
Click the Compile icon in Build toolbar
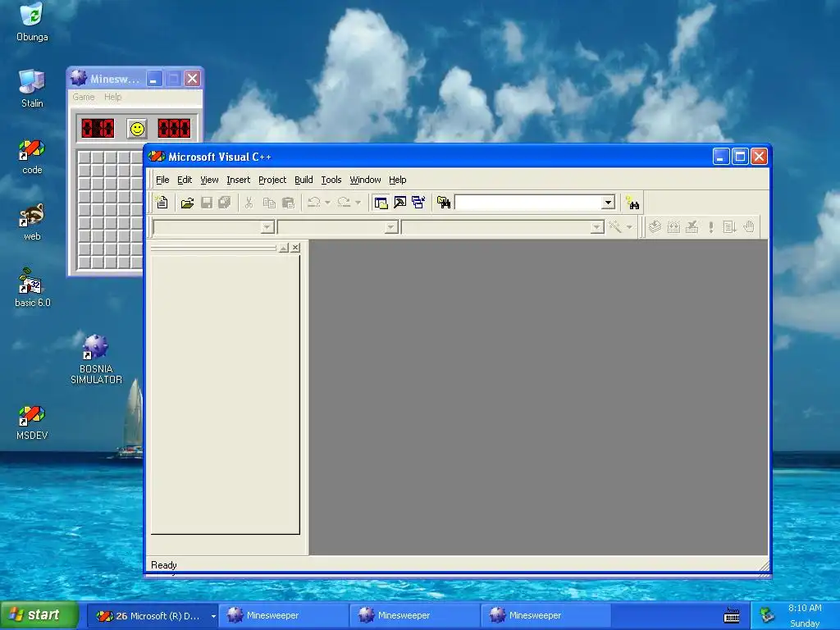pos(655,227)
